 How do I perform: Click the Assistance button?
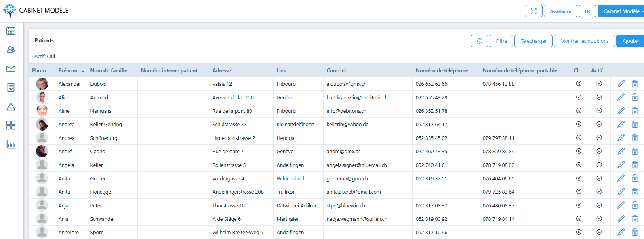tap(560, 11)
